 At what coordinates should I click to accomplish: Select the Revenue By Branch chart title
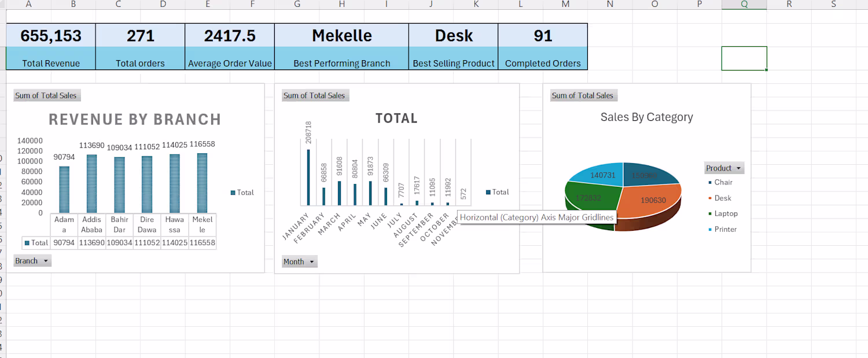[135, 120]
